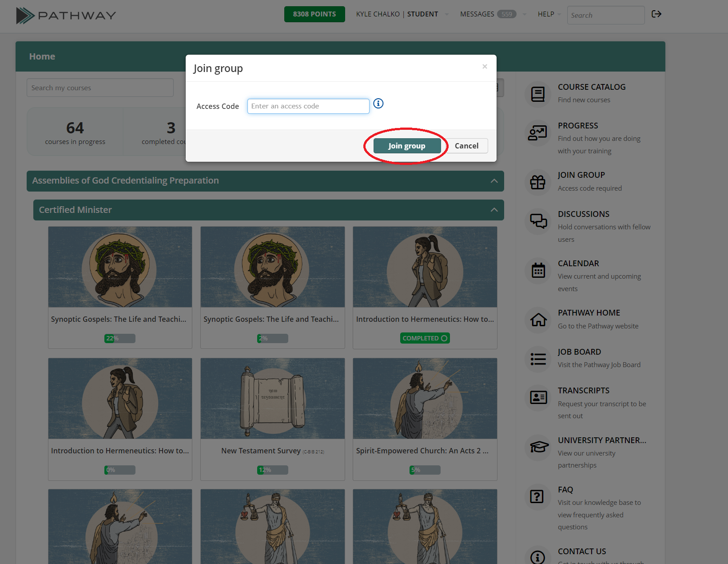Open the FAQ question mark icon

537,496
